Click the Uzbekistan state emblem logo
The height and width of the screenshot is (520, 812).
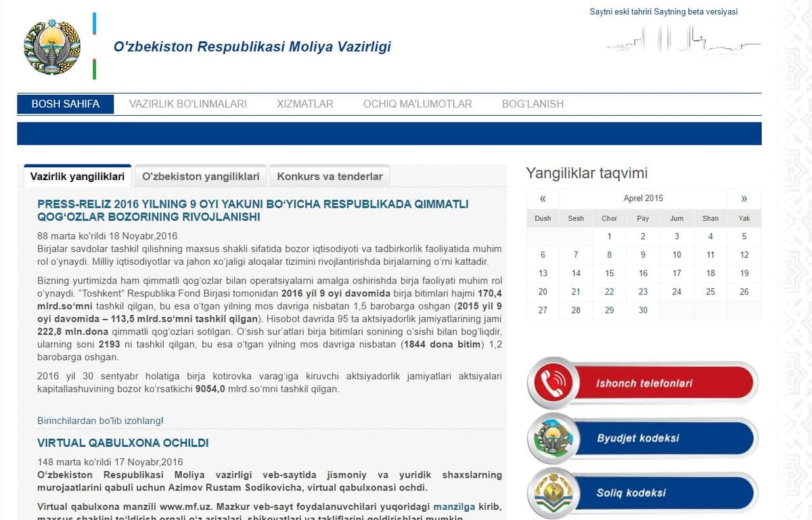52,46
